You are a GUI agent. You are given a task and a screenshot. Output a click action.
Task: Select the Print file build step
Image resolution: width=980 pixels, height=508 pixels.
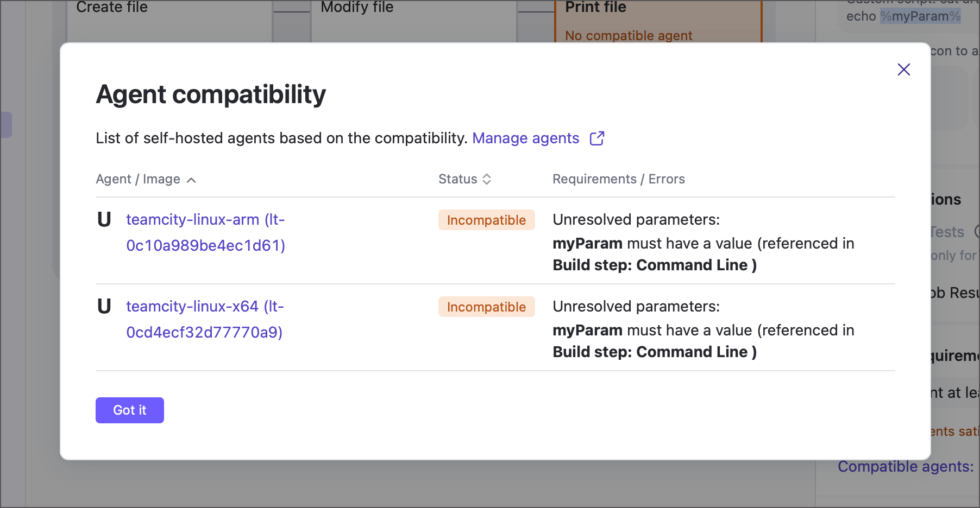click(x=595, y=8)
